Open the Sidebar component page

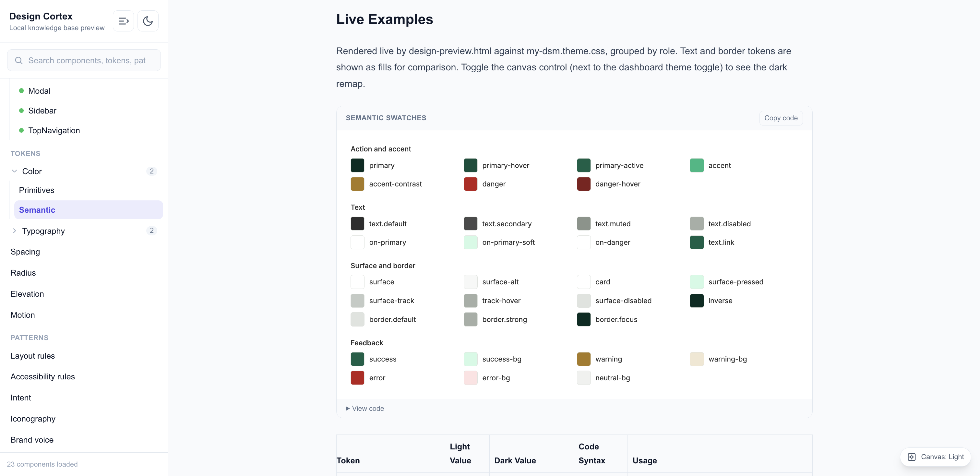point(42,111)
